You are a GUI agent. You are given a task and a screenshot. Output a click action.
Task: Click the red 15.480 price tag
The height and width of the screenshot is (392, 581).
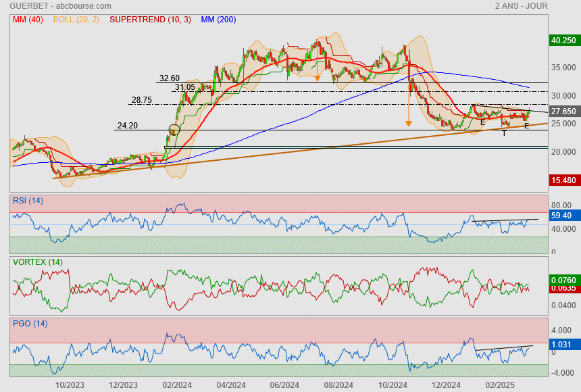563,180
